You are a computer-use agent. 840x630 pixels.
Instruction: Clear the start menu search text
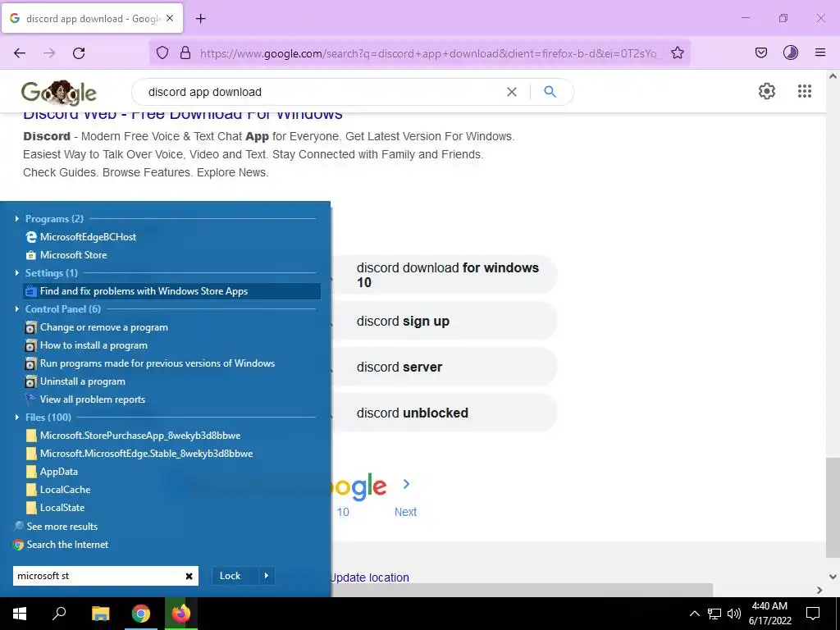189,576
